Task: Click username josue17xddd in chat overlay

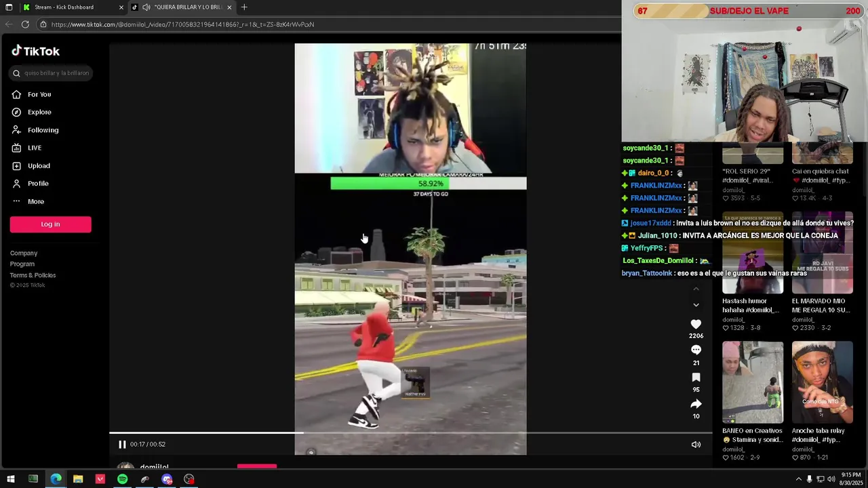Action: coord(651,223)
